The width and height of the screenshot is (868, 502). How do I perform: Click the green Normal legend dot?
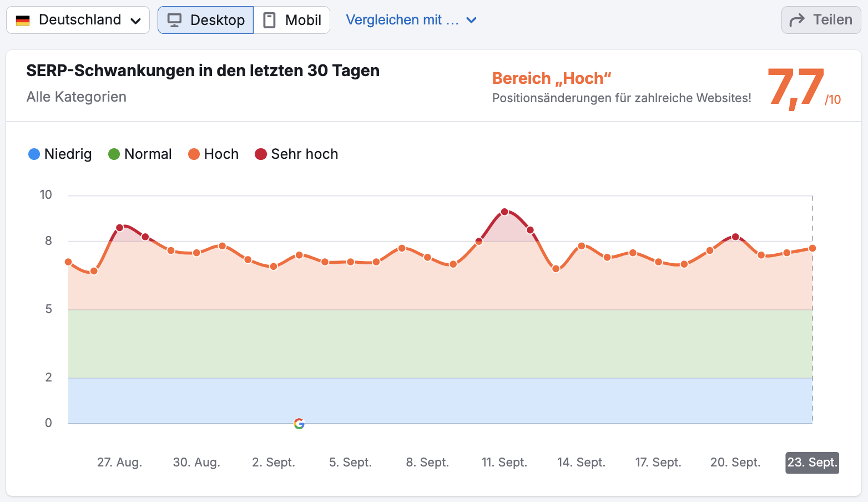(x=114, y=154)
